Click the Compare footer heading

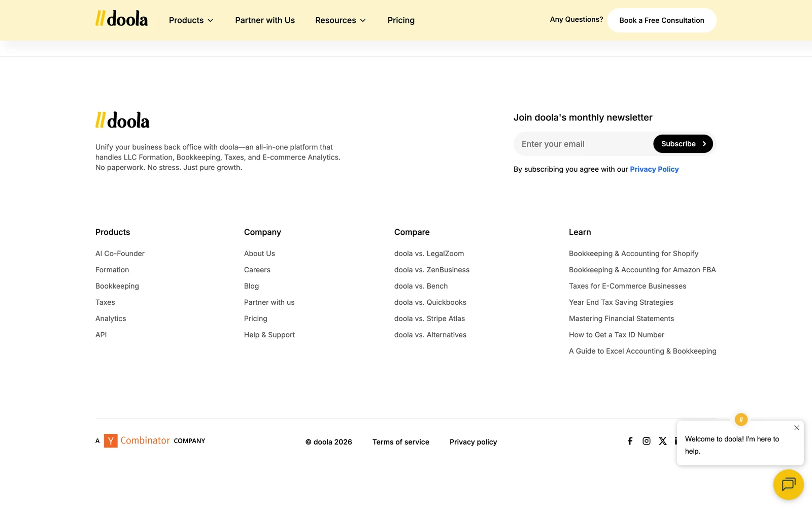click(x=412, y=232)
